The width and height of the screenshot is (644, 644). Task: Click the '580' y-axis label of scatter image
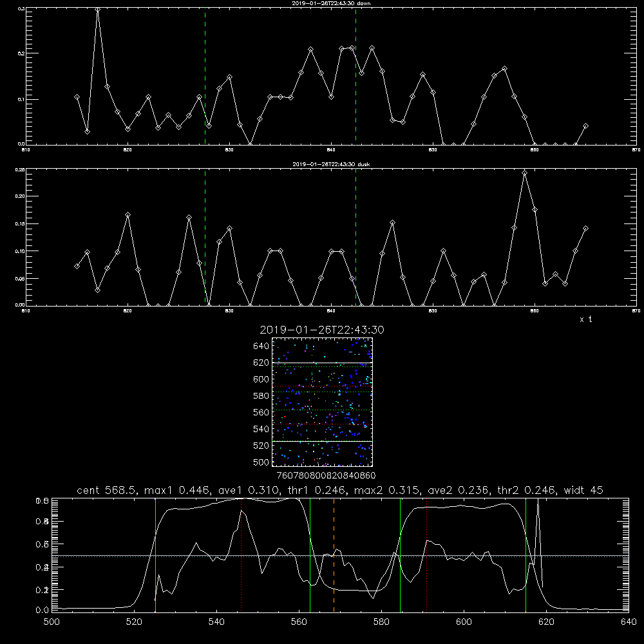[x=261, y=396]
